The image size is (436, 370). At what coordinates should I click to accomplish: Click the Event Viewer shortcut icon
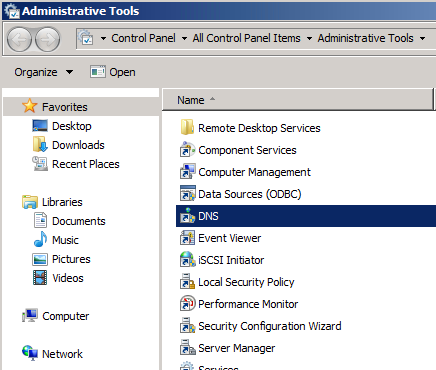pyautogui.click(x=187, y=238)
